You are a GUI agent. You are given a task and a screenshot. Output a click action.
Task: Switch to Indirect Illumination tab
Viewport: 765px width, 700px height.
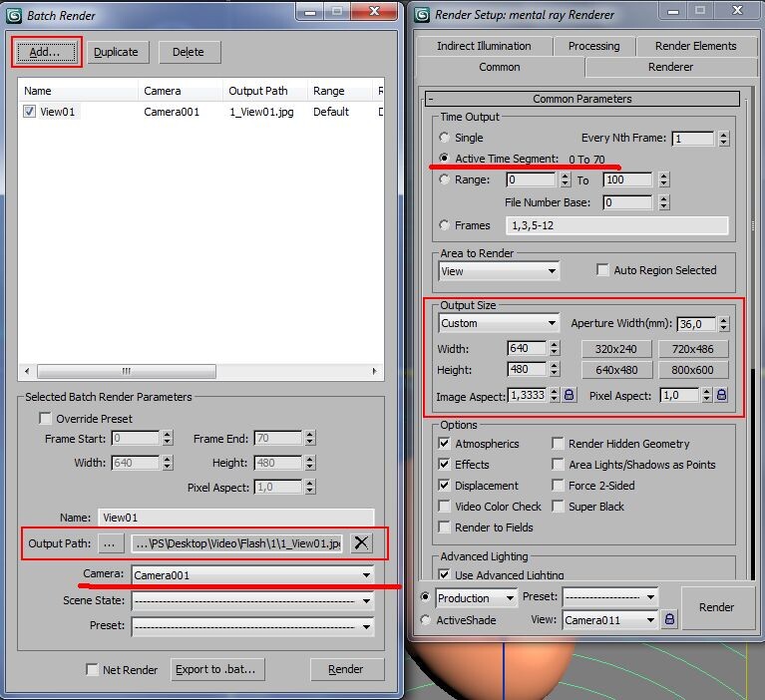point(484,46)
